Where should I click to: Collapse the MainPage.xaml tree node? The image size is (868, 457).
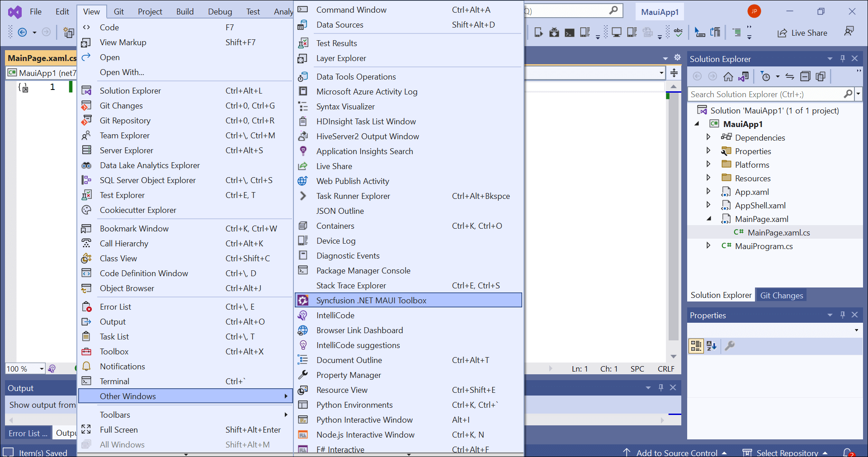(x=708, y=219)
